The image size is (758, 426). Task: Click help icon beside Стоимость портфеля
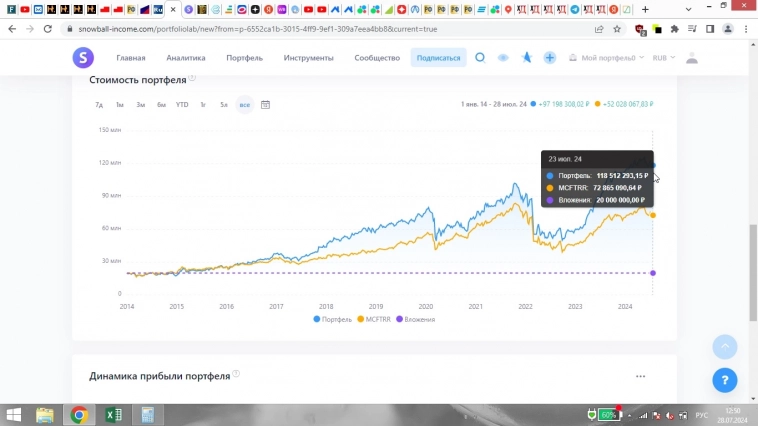click(192, 77)
